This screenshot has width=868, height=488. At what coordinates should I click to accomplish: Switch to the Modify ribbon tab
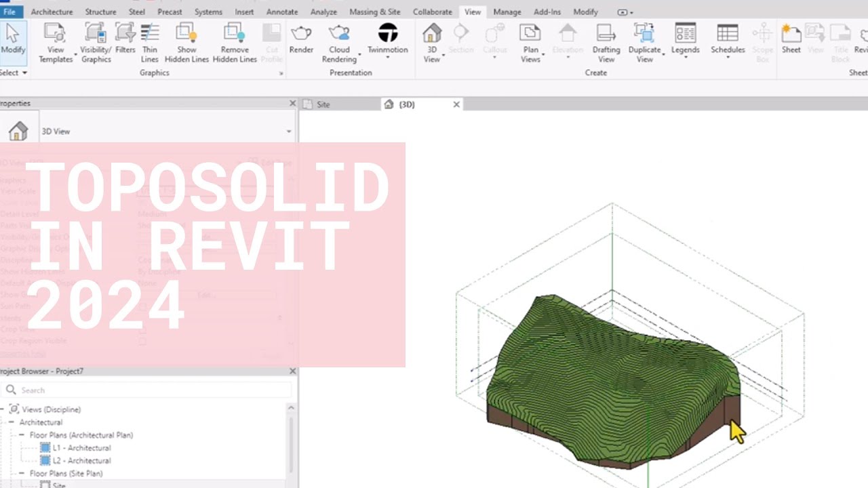click(x=585, y=12)
